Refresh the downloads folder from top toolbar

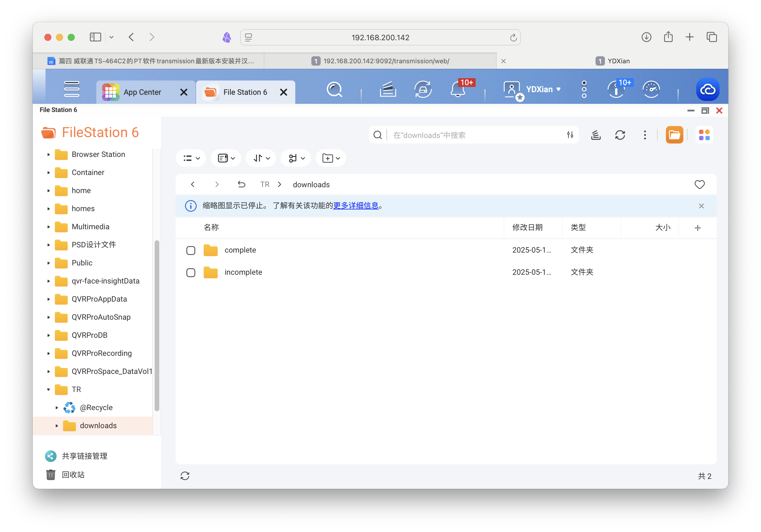(x=620, y=135)
